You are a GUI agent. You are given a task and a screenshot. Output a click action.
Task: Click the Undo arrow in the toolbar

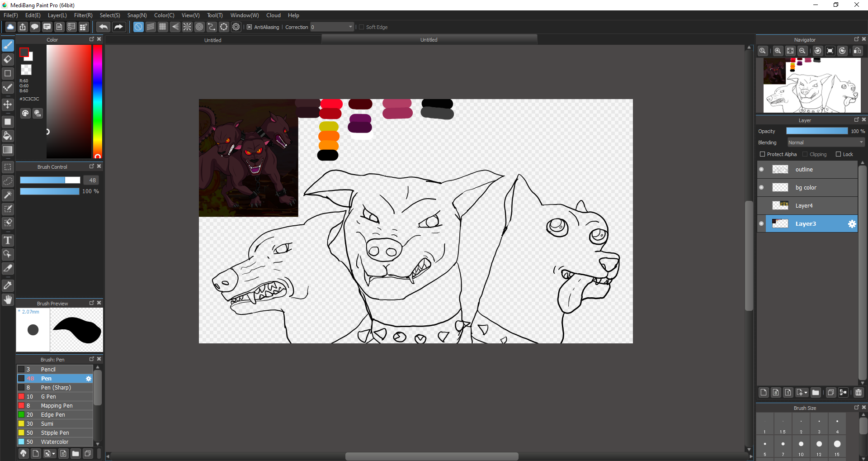coord(103,27)
